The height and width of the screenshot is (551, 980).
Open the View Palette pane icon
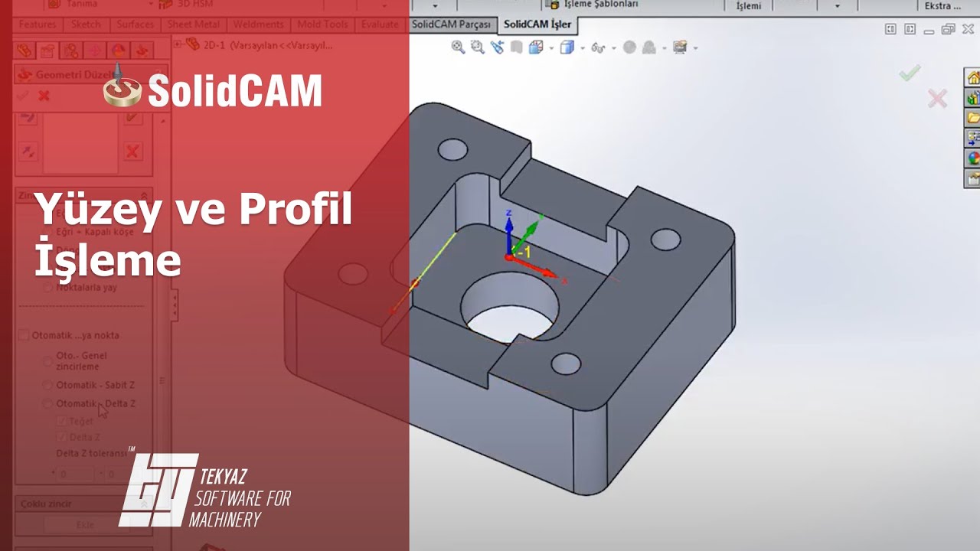(973, 139)
